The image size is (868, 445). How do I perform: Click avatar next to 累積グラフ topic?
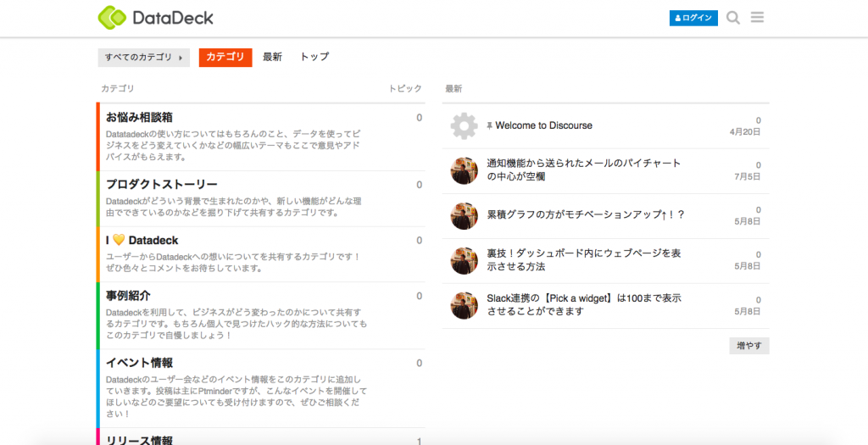464,215
